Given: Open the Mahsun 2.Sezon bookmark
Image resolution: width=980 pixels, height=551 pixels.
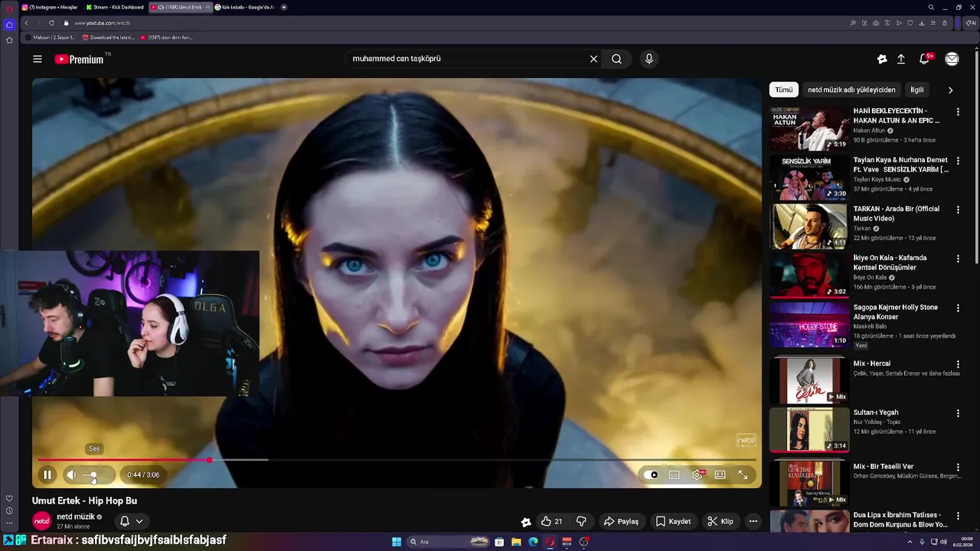Looking at the screenshot, I should click(50, 37).
